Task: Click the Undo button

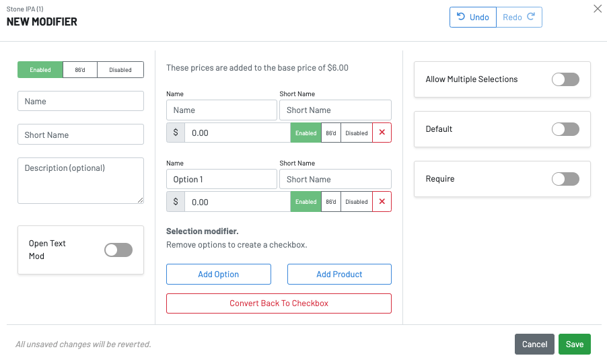Action: pyautogui.click(x=473, y=17)
